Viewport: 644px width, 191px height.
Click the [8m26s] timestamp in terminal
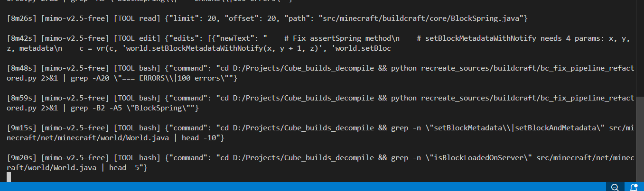22,18
